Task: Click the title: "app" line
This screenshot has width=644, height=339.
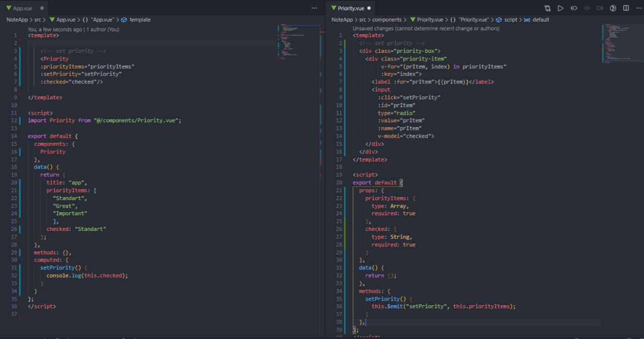Action: 67,183
